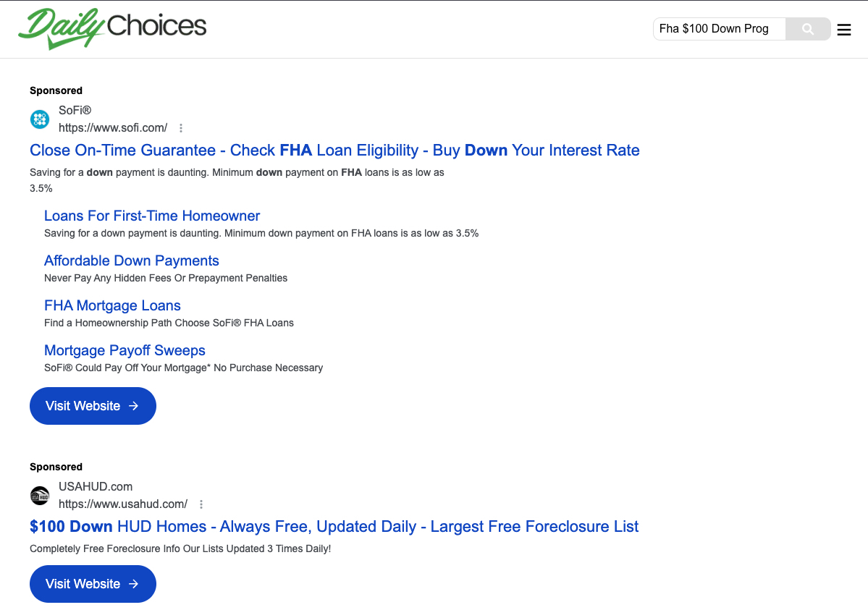This screenshot has width=868, height=610.
Task: Click the SoFi Visit Website button
Action: click(x=93, y=406)
